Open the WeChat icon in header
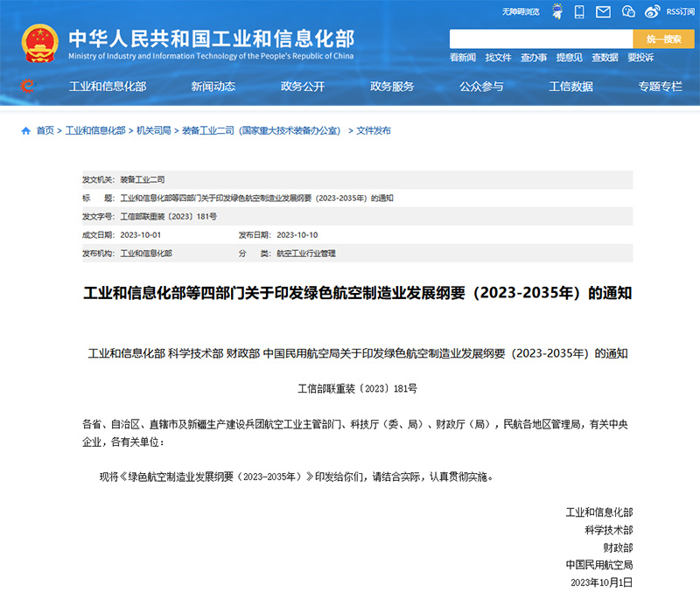This screenshot has width=700, height=592. 628,11
